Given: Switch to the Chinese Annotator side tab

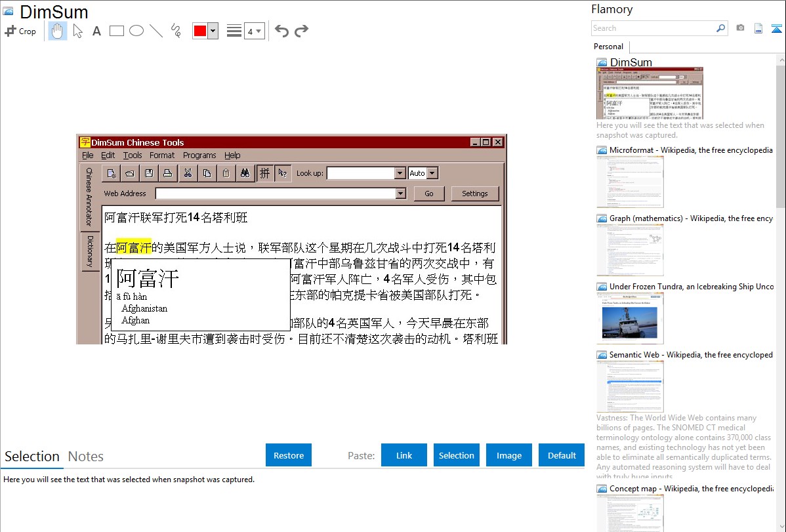Looking at the screenshot, I should tap(89, 197).
